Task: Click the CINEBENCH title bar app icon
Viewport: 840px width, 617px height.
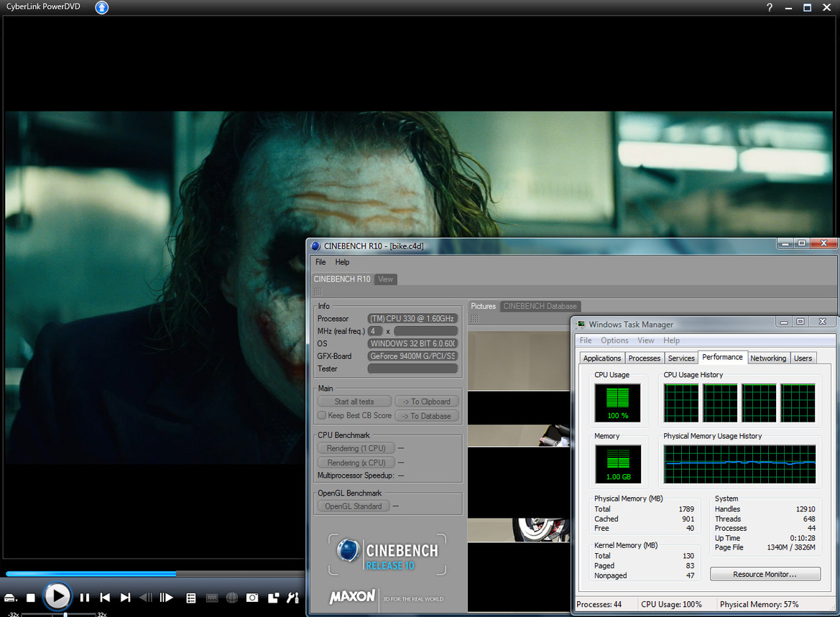Action: click(x=315, y=246)
